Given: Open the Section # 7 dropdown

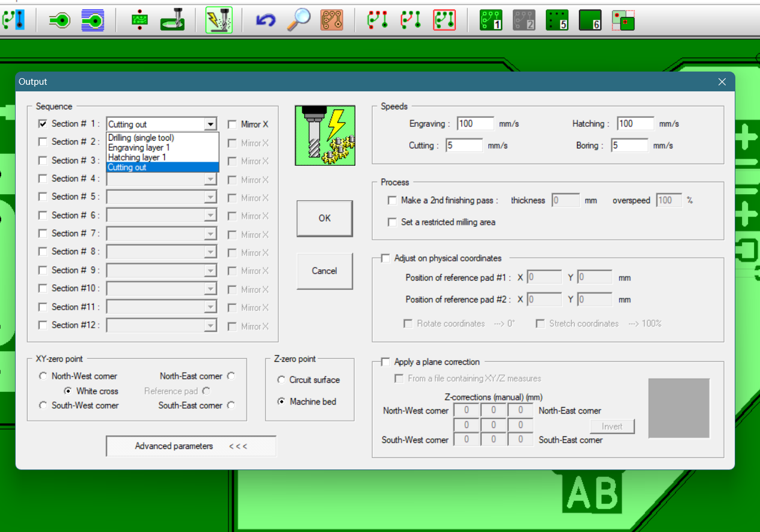Looking at the screenshot, I should (x=210, y=234).
